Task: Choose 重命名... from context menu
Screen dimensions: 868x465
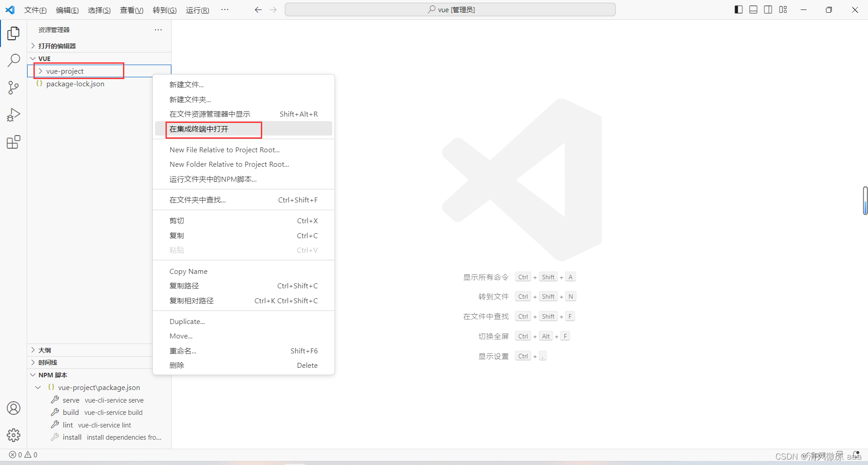Action: (x=244, y=351)
